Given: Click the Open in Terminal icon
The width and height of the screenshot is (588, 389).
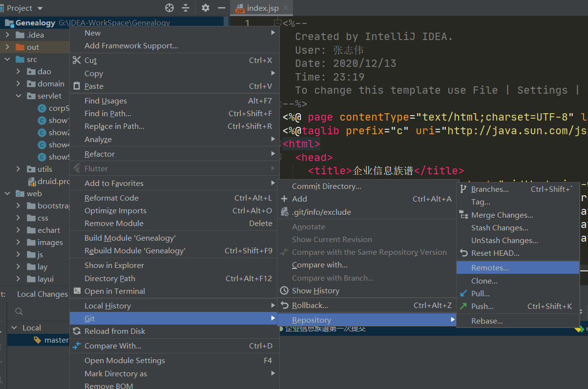Looking at the screenshot, I should click(x=77, y=291).
